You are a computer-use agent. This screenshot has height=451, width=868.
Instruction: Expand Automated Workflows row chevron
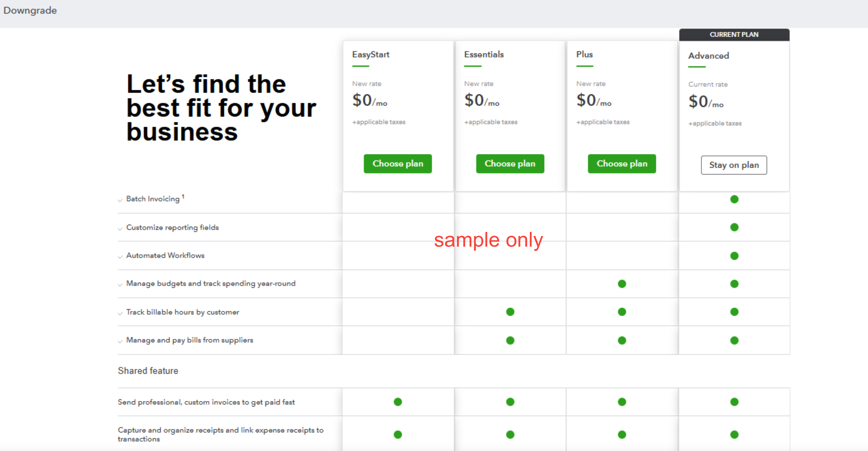point(120,257)
